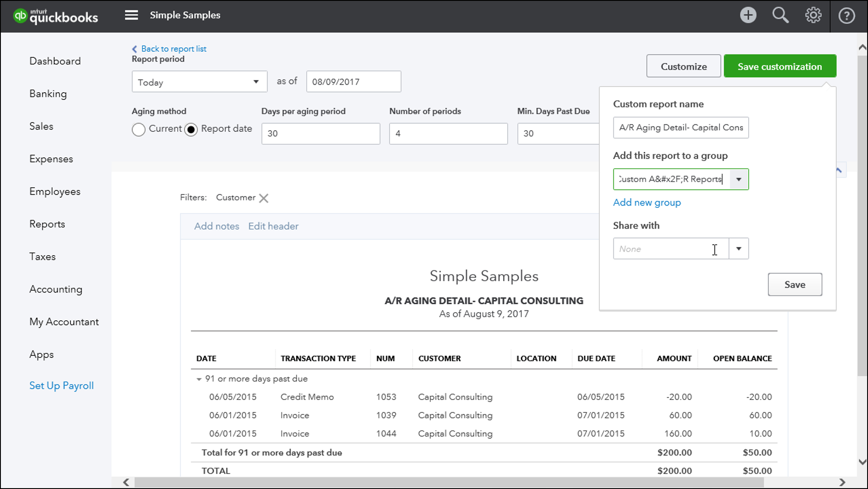Click the Reports sidebar menu item
Image resolution: width=868 pixels, height=489 pixels.
[46, 223]
